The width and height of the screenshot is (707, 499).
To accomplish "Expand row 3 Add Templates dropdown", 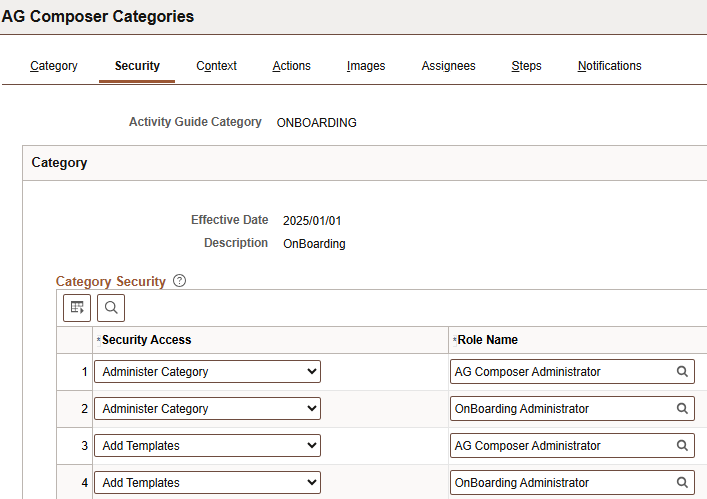I will click(207, 445).
